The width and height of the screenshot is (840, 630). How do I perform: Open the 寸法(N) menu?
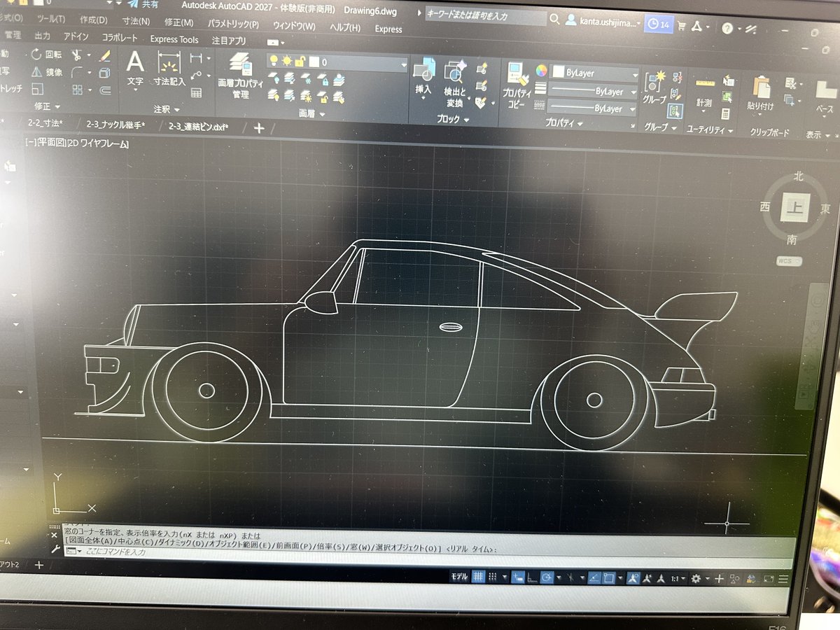pos(135,22)
